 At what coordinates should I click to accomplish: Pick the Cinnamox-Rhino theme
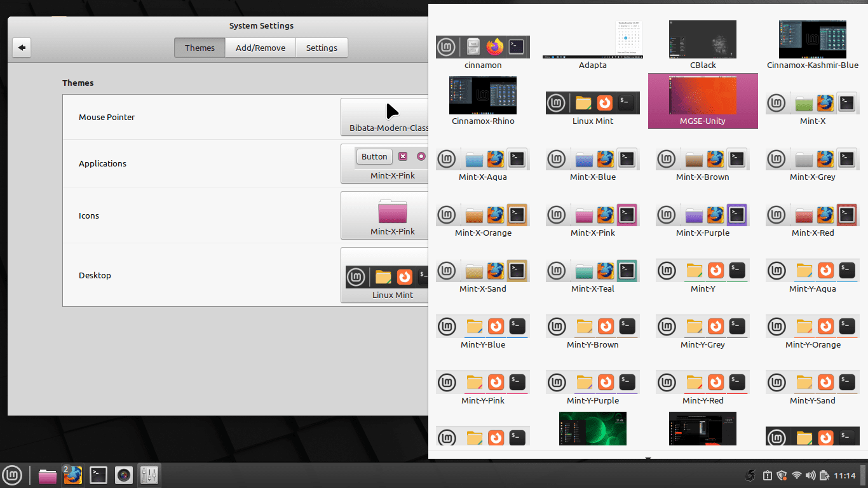click(x=483, y=101)
